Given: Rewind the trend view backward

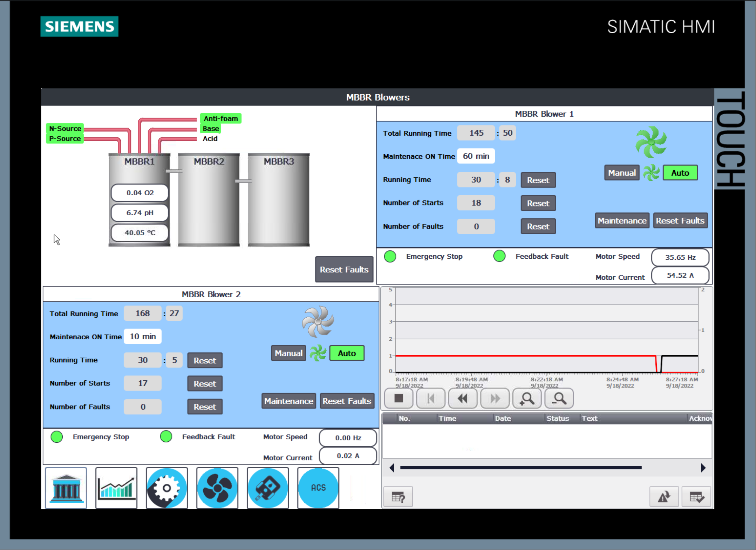Looking at the screenshot, I should tap(463, 399).
